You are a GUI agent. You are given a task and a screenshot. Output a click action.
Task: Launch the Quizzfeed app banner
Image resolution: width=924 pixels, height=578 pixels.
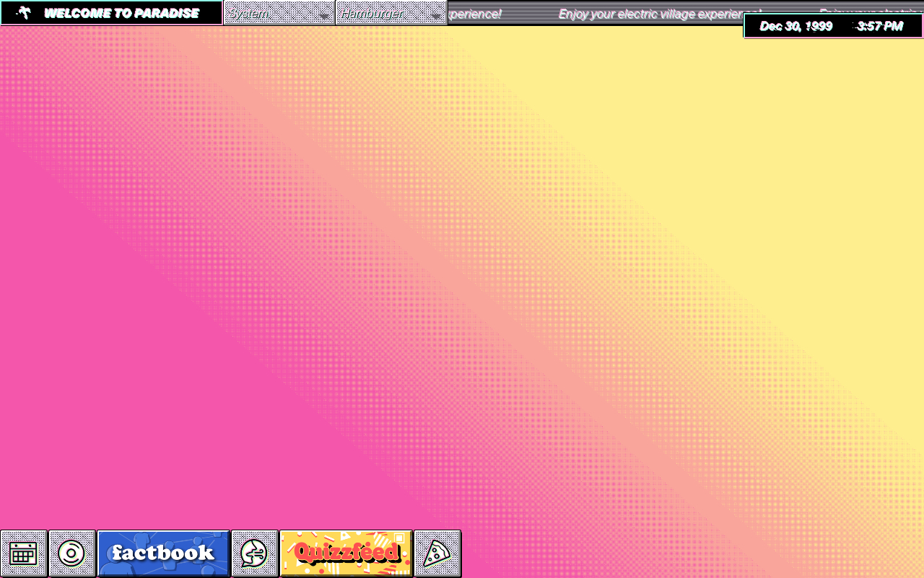[346, 553]
